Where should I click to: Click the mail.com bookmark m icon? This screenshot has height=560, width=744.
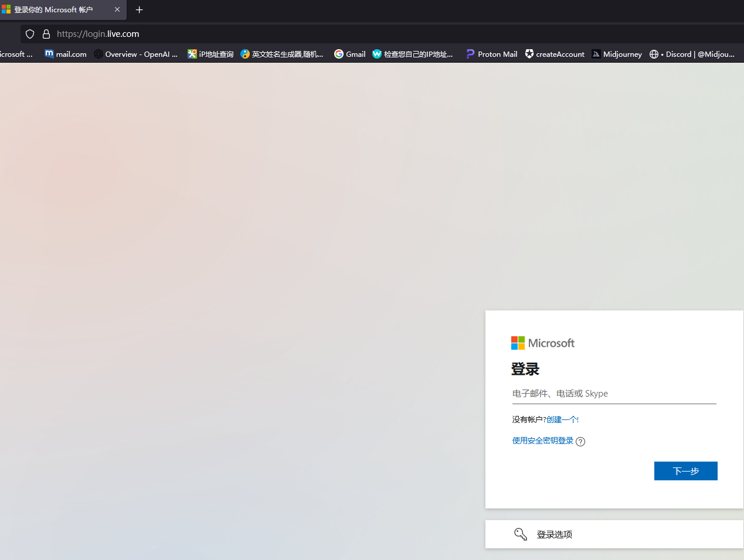click(x=49, y=54)
